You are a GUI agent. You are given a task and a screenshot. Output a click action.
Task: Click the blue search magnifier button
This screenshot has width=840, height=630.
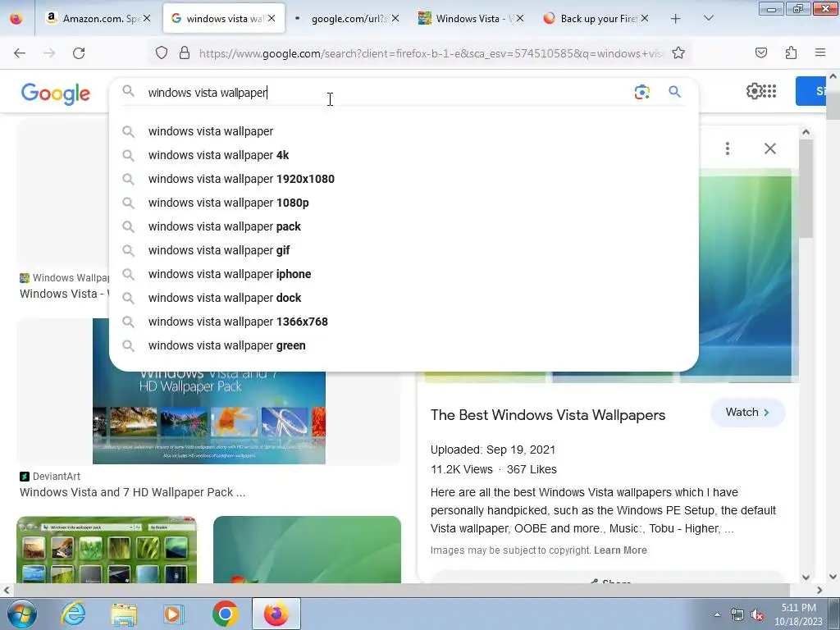pos(674,92)
